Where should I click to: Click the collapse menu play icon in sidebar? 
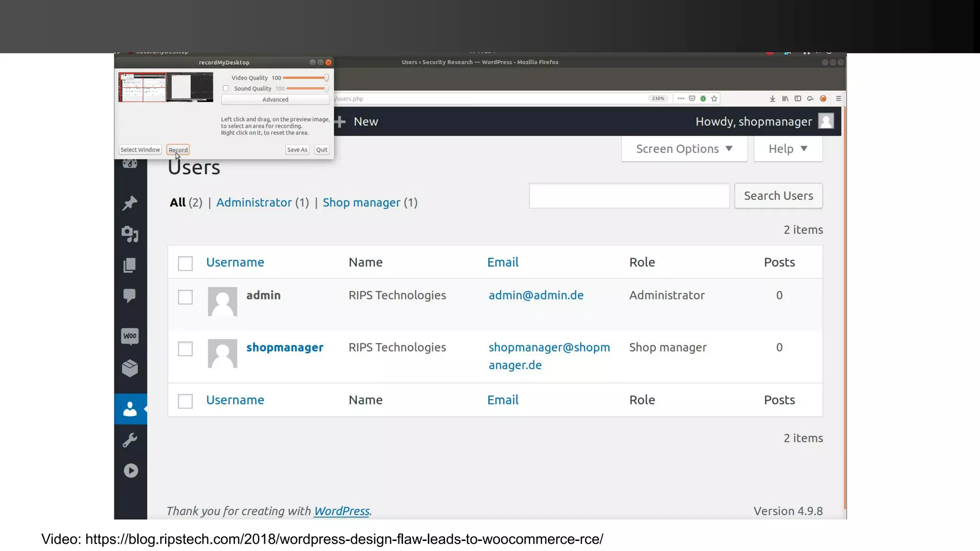131,471
